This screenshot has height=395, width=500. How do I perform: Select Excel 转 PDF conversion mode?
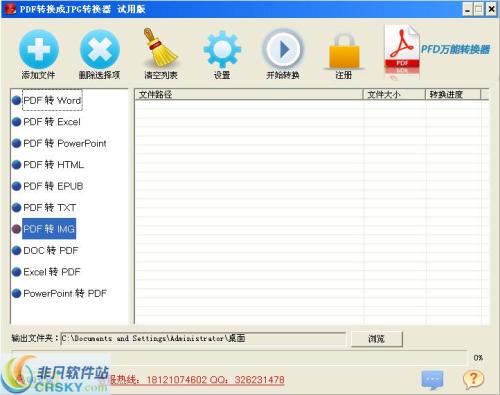[x=52, y=272]
